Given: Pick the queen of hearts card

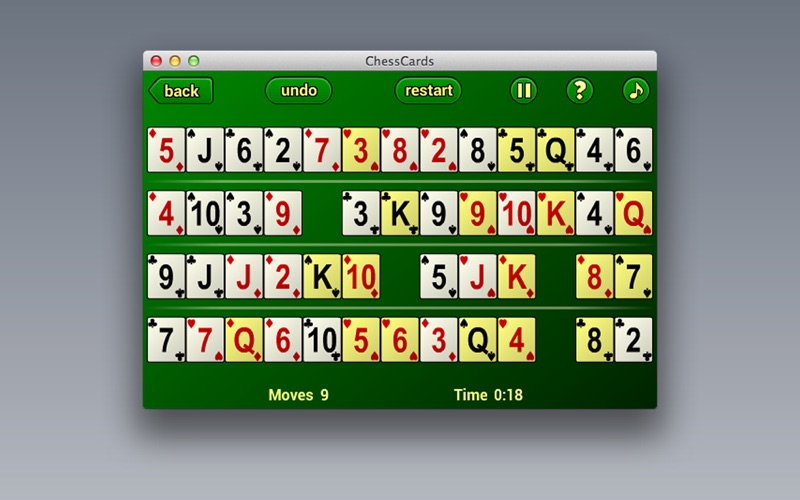Looking at the screenshot, I should click(x=633, y=213).
